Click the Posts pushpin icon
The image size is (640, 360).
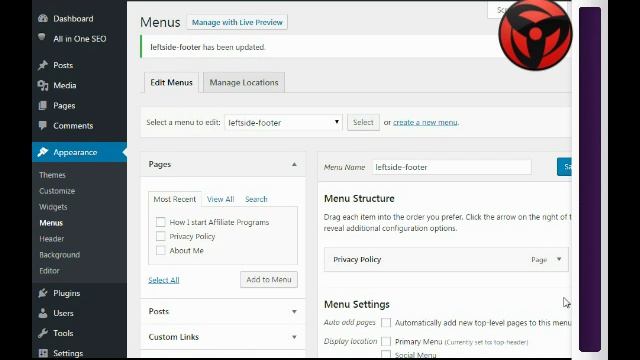(x=43, y=65)
